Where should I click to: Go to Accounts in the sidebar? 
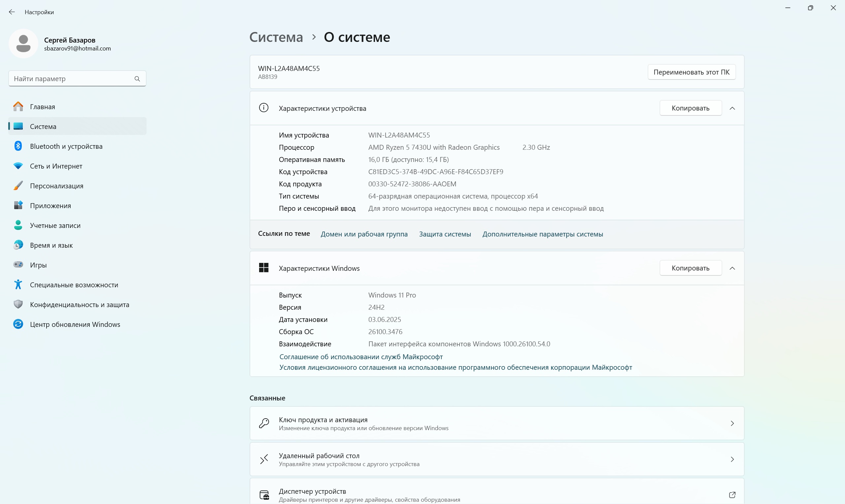click(55, 226)
